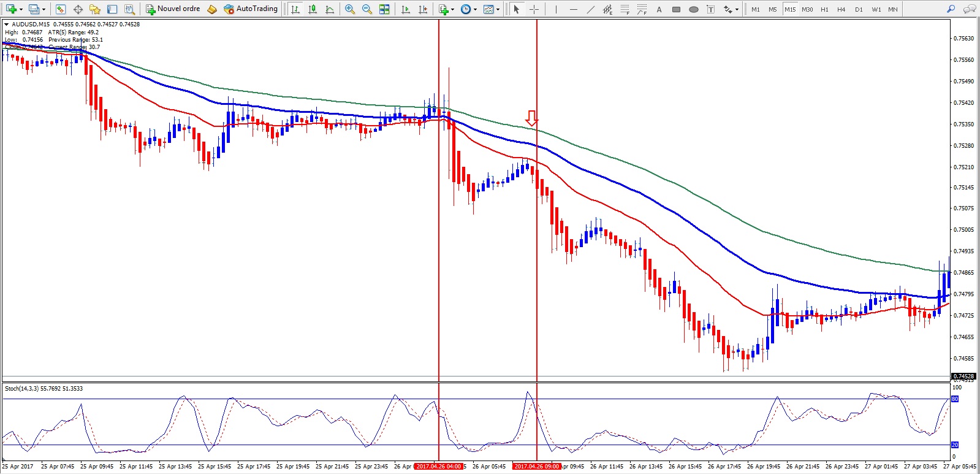Expand the Indicators dropdown arrow
This screenshot has width=980, height=474.
453,9
